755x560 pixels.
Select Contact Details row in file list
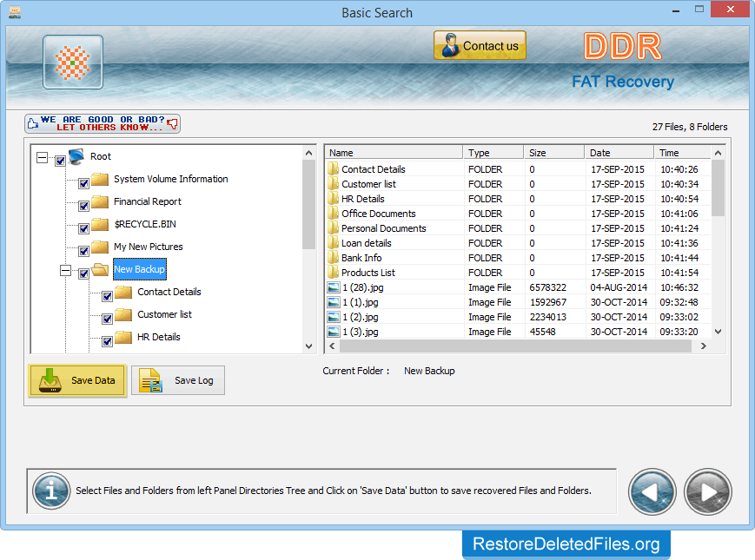(518, 169)
